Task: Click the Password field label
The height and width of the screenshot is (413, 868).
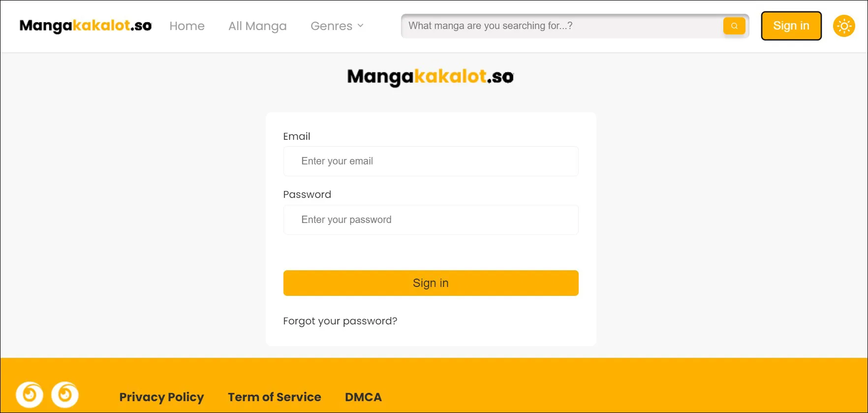Action: [x=307, y=194]
